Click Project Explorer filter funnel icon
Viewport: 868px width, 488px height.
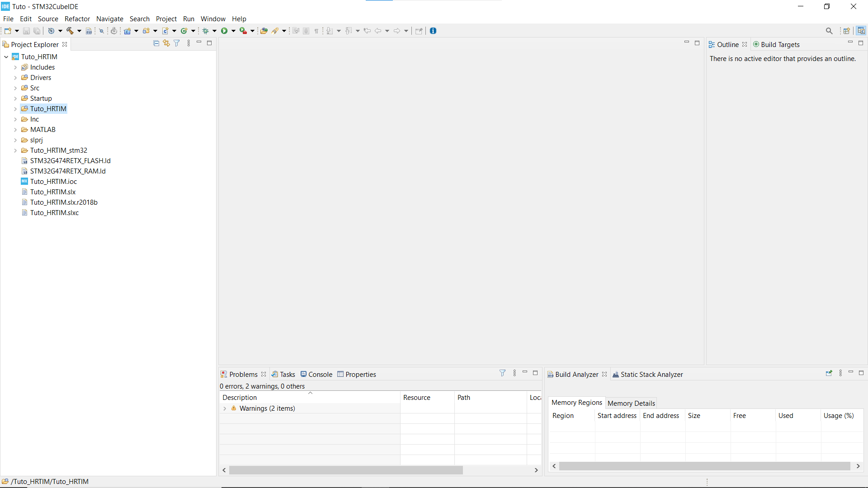tap(177, 43)
